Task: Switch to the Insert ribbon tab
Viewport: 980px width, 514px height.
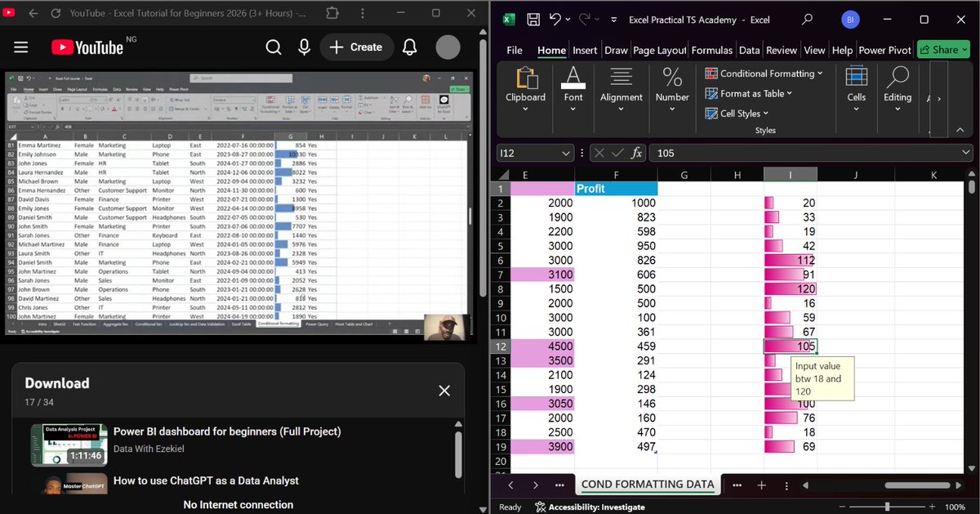Action: 585,50
